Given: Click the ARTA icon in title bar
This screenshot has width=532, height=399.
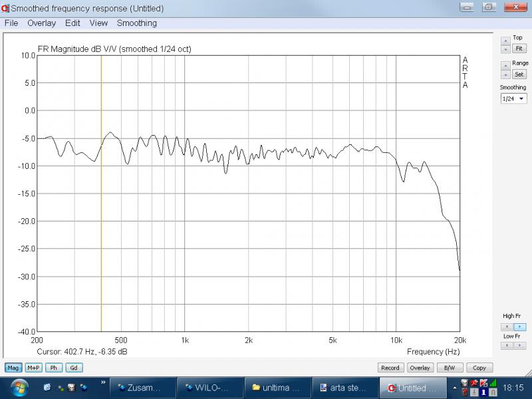Looking at the screenshot, I should [x=5, y=8].
